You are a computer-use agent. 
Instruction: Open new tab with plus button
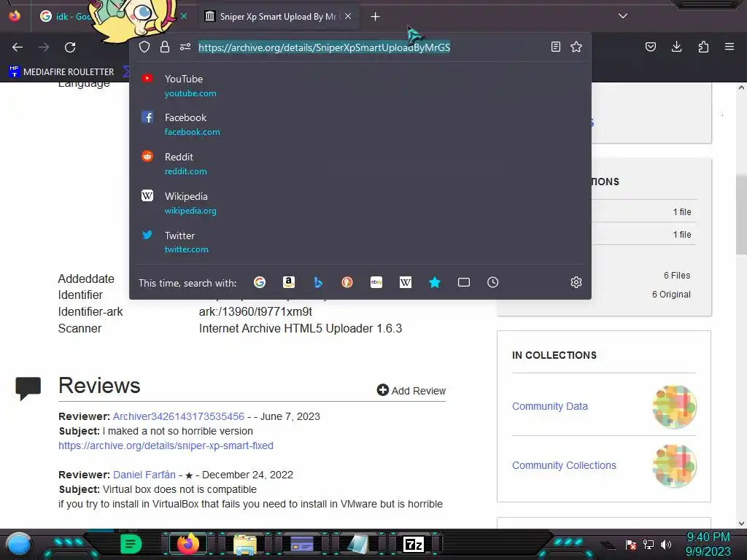(x=376, y=17)
